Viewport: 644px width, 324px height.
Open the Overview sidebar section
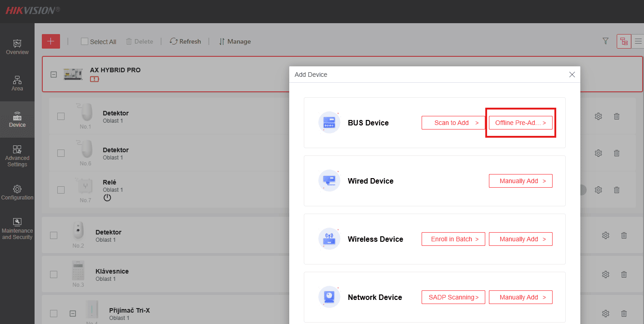pos(17,47)
